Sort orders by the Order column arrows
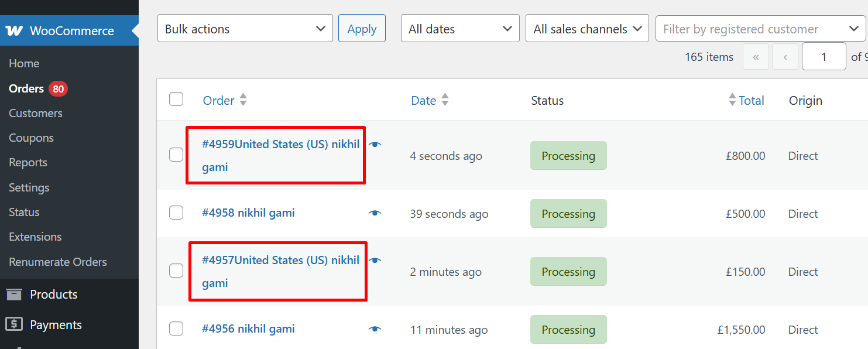The height and width of the screenshot is (349, 868). point(243,100)
